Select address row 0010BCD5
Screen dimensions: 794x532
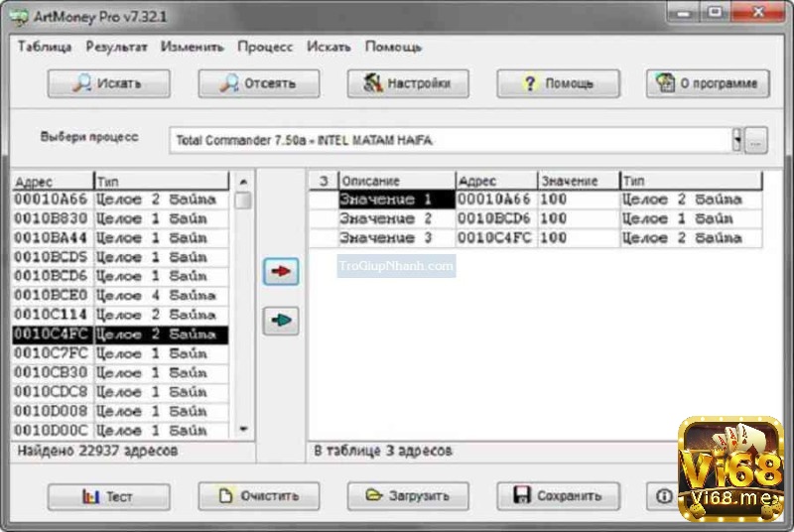[120, 257]
